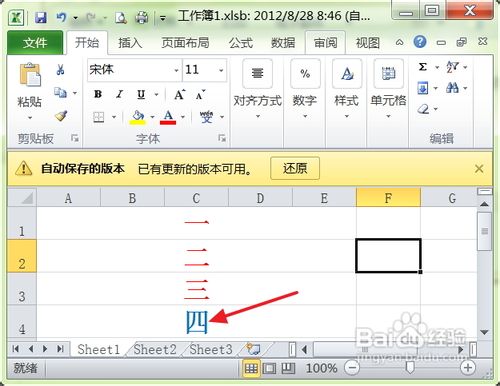This screenshot has height=386, width=500.
Task: Switch to Page Layout view icon
Action: (x=269, y=368)
